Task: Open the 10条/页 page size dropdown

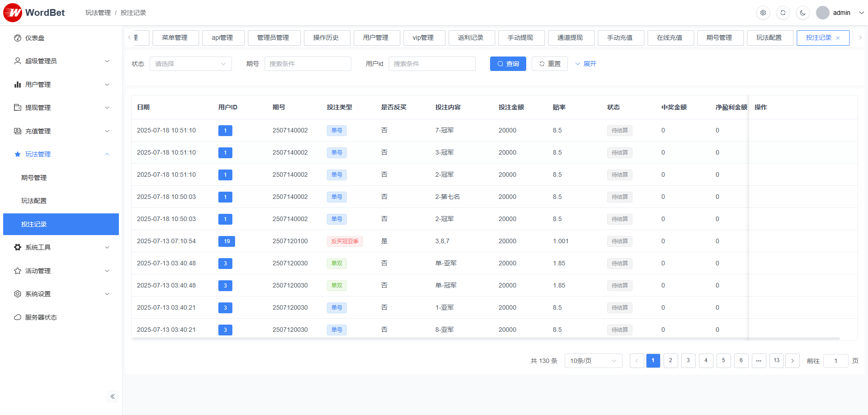Action: coord(593,361)
